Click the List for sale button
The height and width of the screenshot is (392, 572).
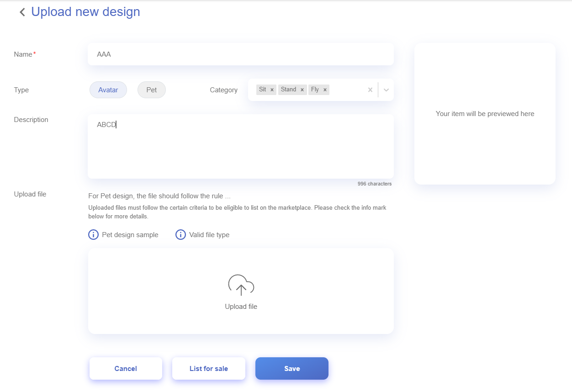tap(208, 369)
